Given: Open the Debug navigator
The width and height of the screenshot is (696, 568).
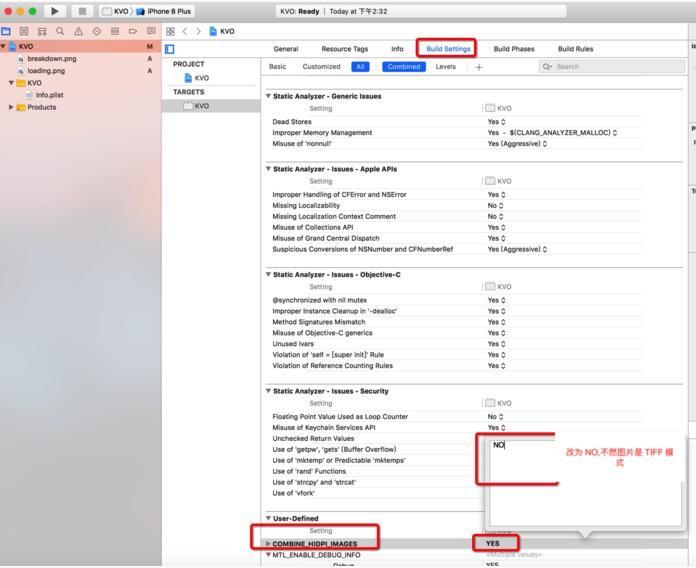Looking at the screenshot, I should tap(115, 31).
